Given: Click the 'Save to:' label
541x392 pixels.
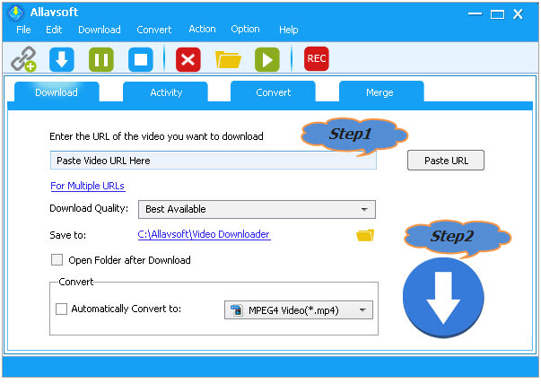Looking at the screenshot, I should tap(68, 235).
